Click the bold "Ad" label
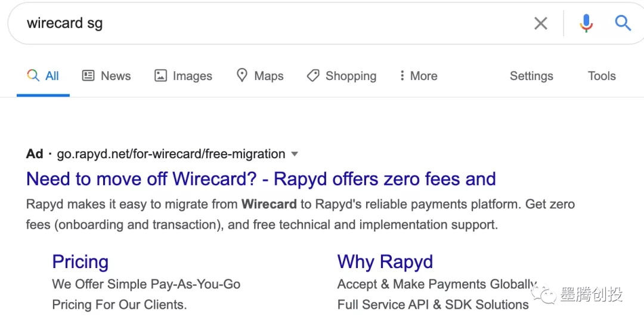 35,154
